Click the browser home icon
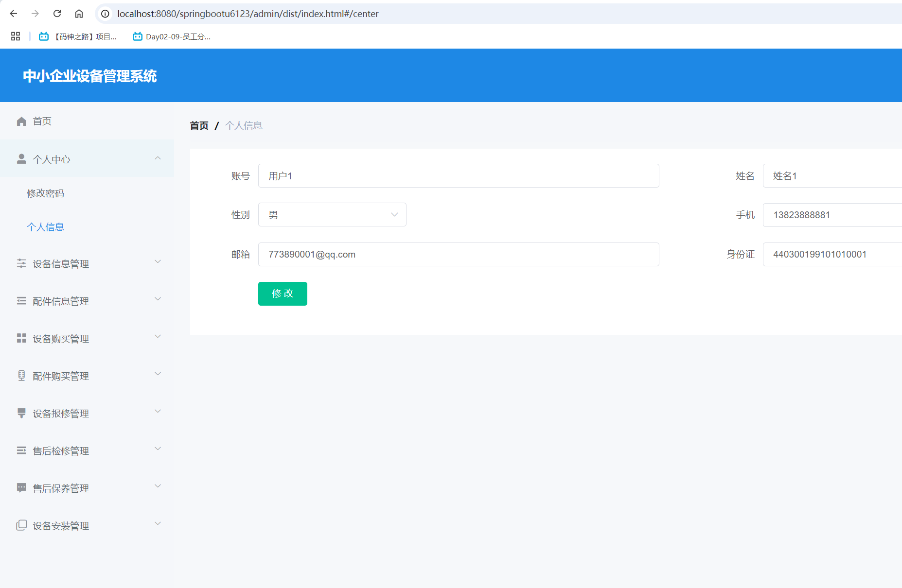Image resolution: width=902 pixels, height=588 pixels. (79, 14)
